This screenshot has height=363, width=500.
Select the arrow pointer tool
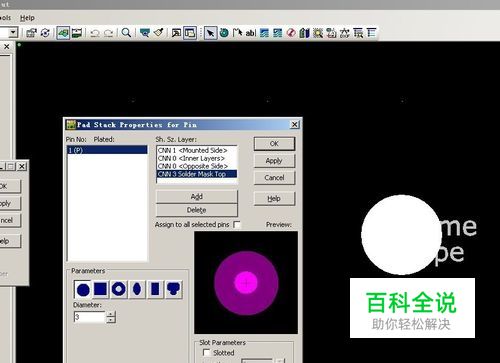point(210,33)
